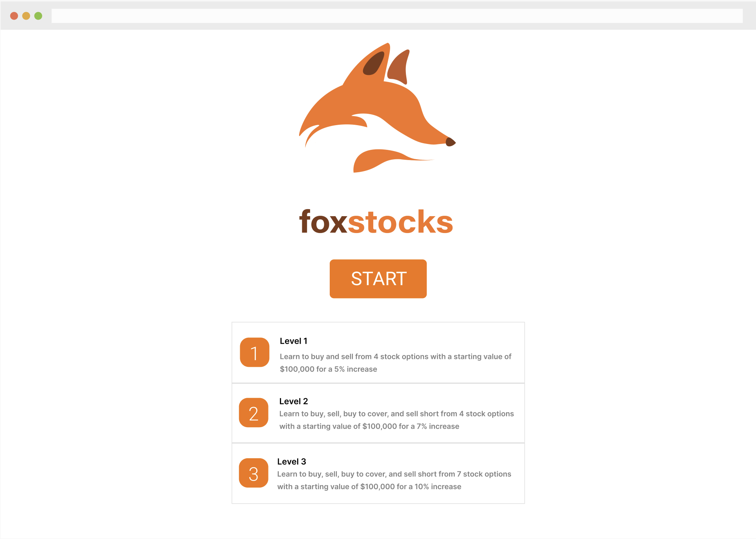Select the Level 3 number badge

[254, 473]
